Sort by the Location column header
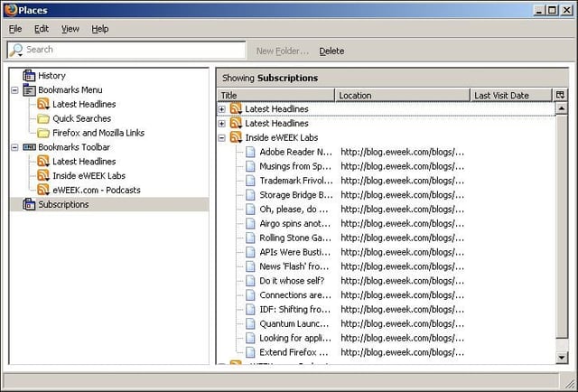This screenshot has height=392, width=578. [x=403, y=95]
